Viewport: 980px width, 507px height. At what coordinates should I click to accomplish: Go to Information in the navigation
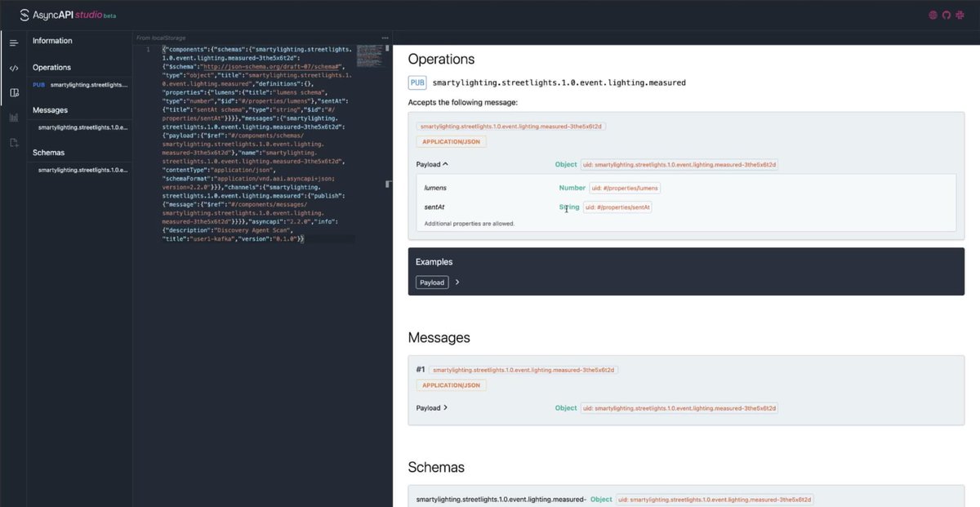pyautogui.click(x=52, y=41)
